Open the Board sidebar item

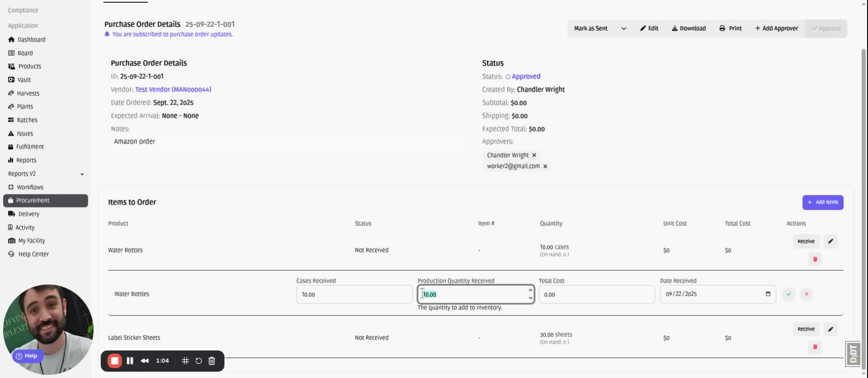point(20,53)
